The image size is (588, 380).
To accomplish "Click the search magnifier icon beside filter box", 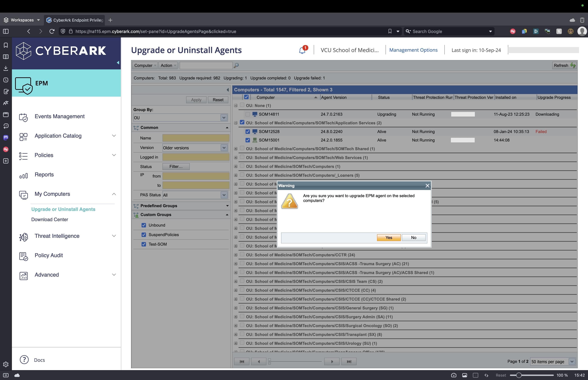I will coord(236,65).
